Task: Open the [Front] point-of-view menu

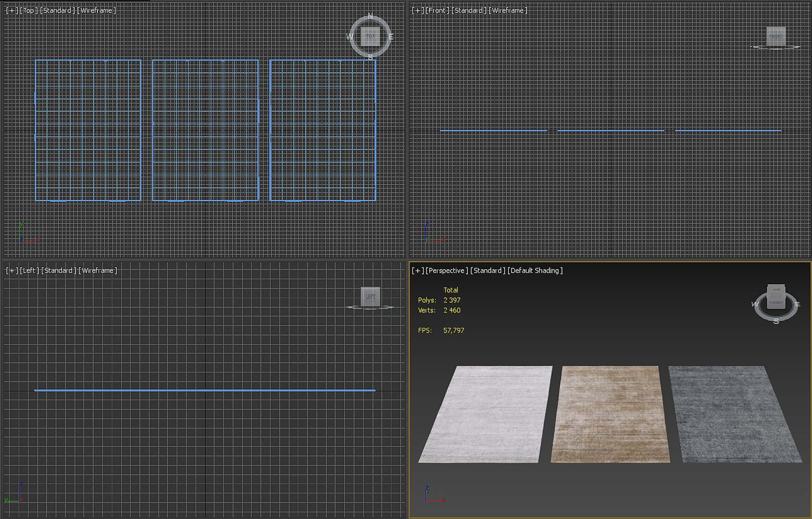Action: (x=437, y=10)
